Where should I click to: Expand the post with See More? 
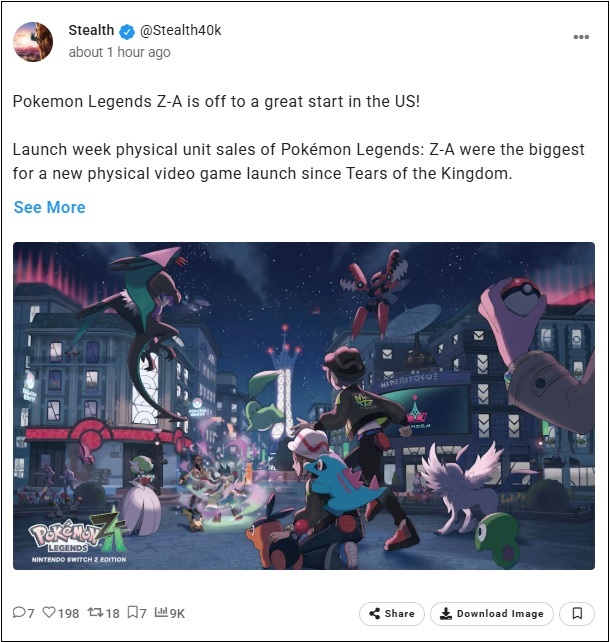pos(50,207)
